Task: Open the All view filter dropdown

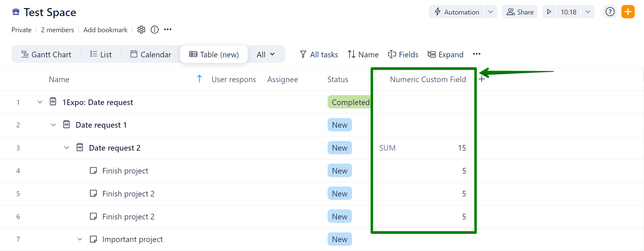Action: click(x=266, y=55)
